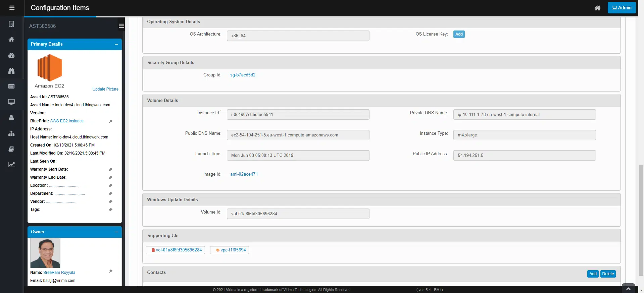
Task: Click the home icon next to Admin
Action: [597, 8]
